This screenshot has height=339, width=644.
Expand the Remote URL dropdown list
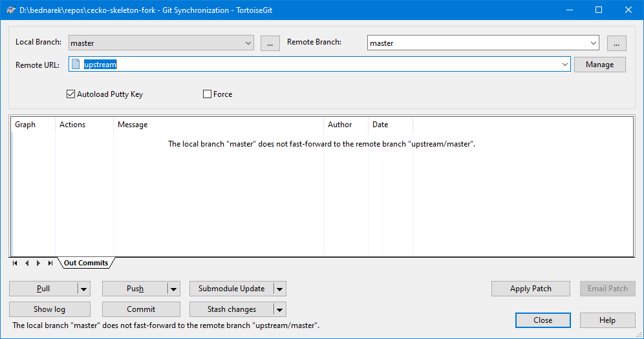pos(564,65)
